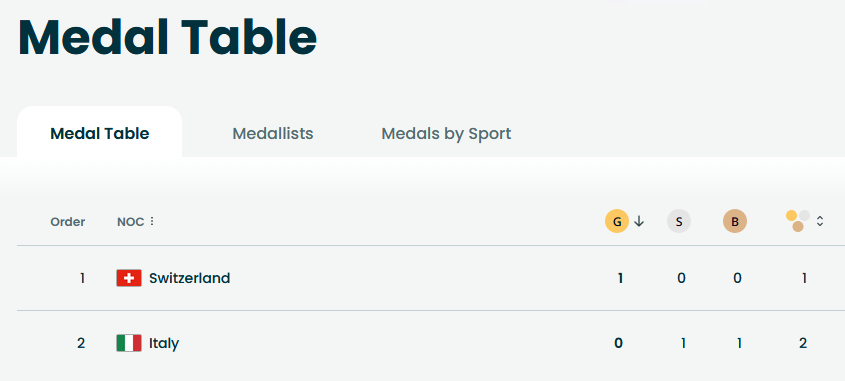Screen dimensions: 845x381
Task: Click the Order column header
Action: (x=67, y=222)
